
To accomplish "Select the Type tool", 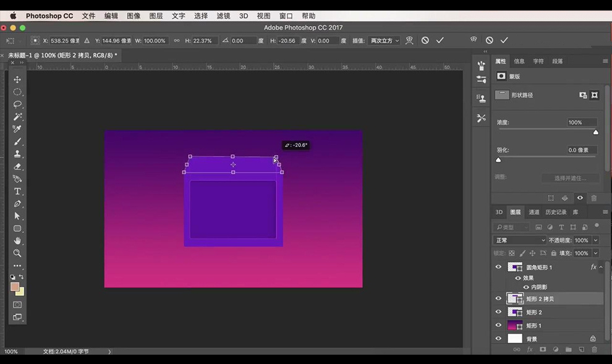I will click(17, 192).
